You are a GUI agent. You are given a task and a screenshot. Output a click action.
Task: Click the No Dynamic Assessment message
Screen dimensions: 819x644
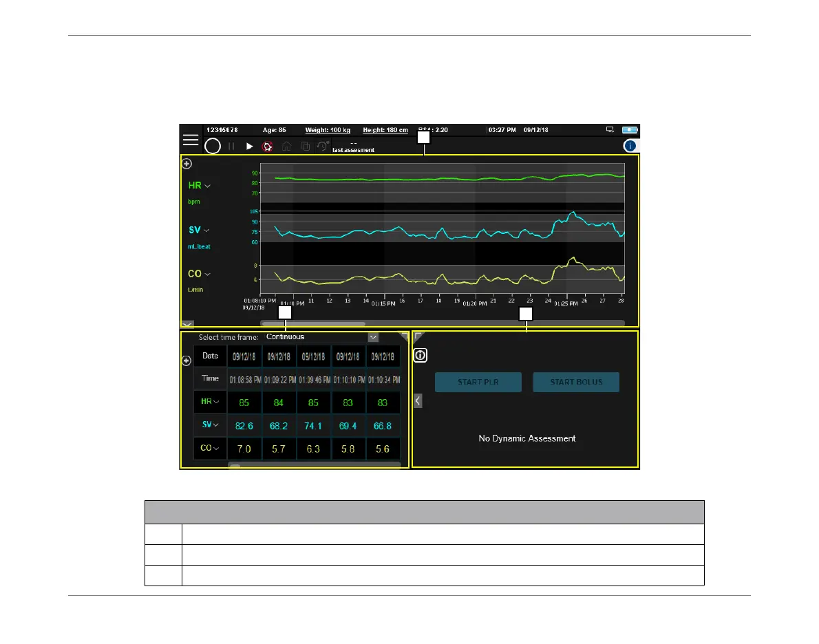pos(527,439)
